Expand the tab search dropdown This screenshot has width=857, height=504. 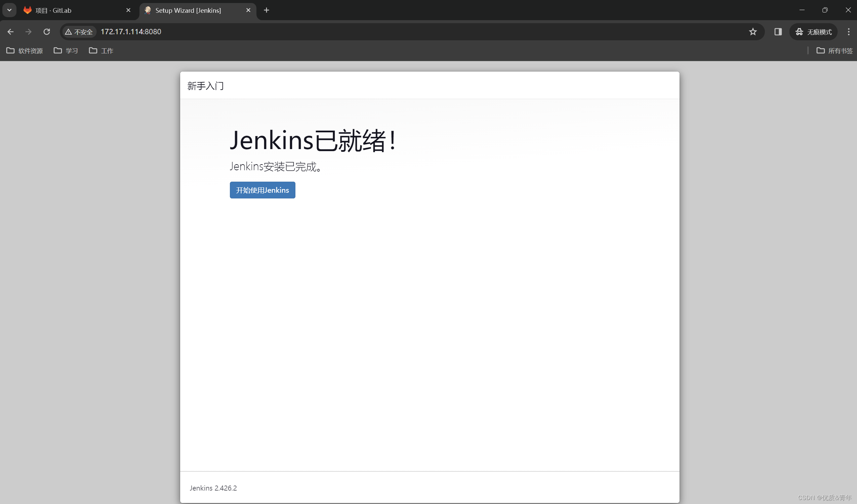tap(9, 10)
